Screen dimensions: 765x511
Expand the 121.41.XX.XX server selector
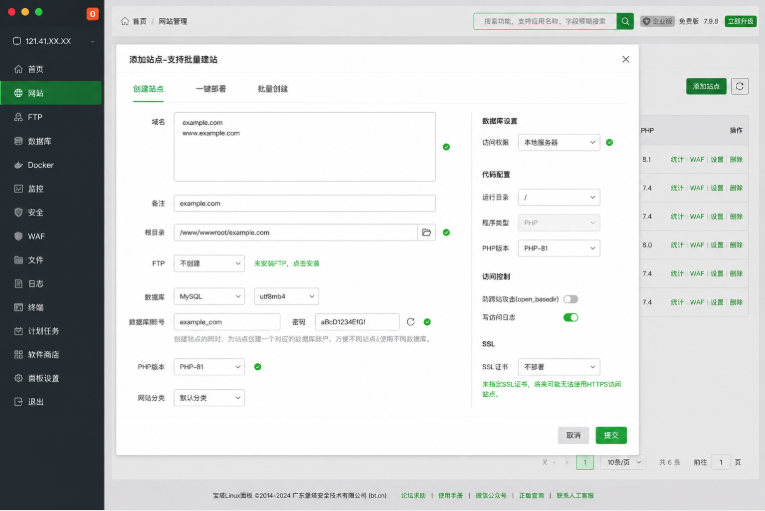tap(53, 41)
